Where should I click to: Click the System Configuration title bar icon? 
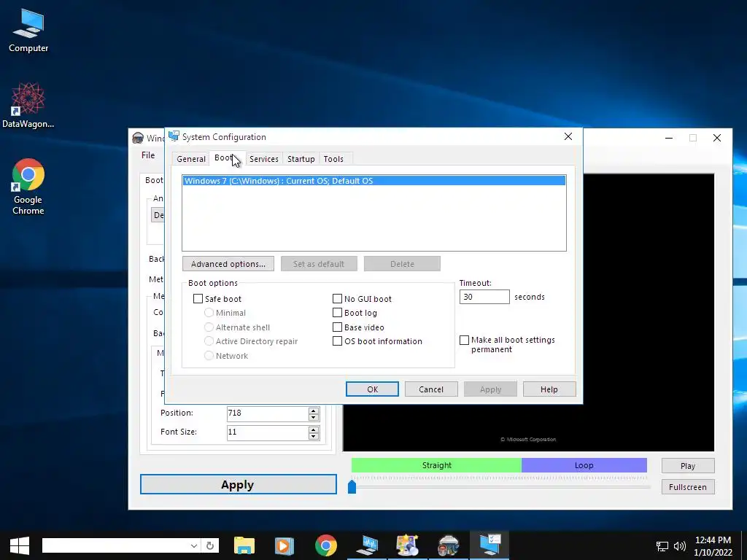(x=174, y=136)
